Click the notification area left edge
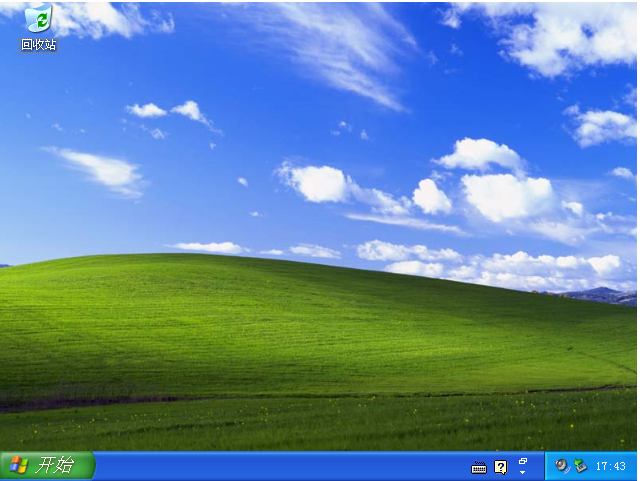This screenshot has width=640, height=481. point(547,466)
